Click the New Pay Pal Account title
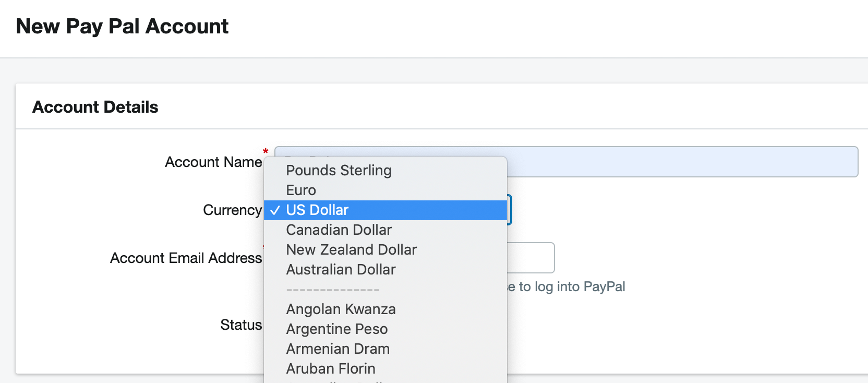The height and width of the screenshot is (383, 868). click(x=122, y=27)
